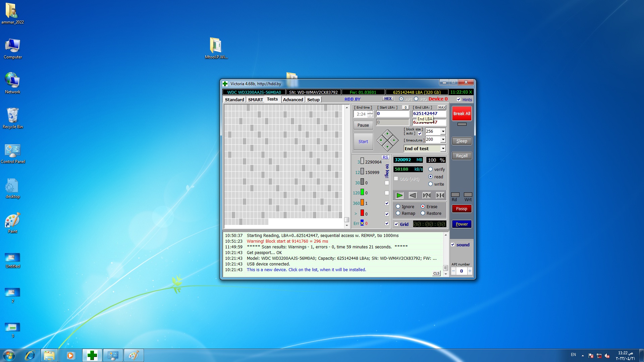644x362 pixels.
Task: Open Windows Explorer from taskbar
Action: click(49, 355)
